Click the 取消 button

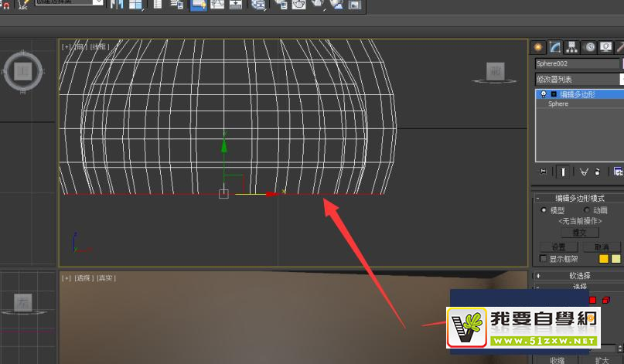602,247
